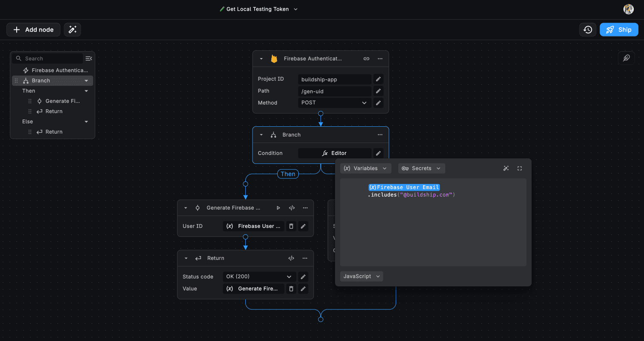The height and width of the screenshot is (341, 644).
Task: Collapse the Then branch in the sidebar
Action: click(x=86, y=90)
